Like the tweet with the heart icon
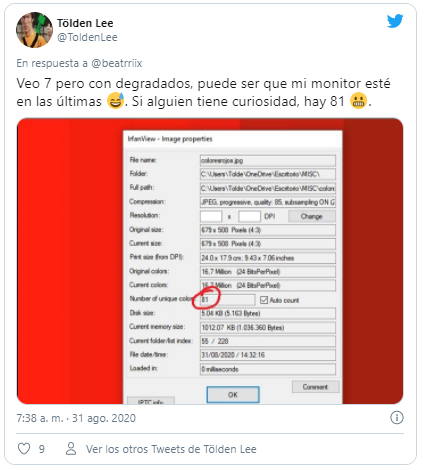Screen dimensions: 430x470 click(24, 449)
